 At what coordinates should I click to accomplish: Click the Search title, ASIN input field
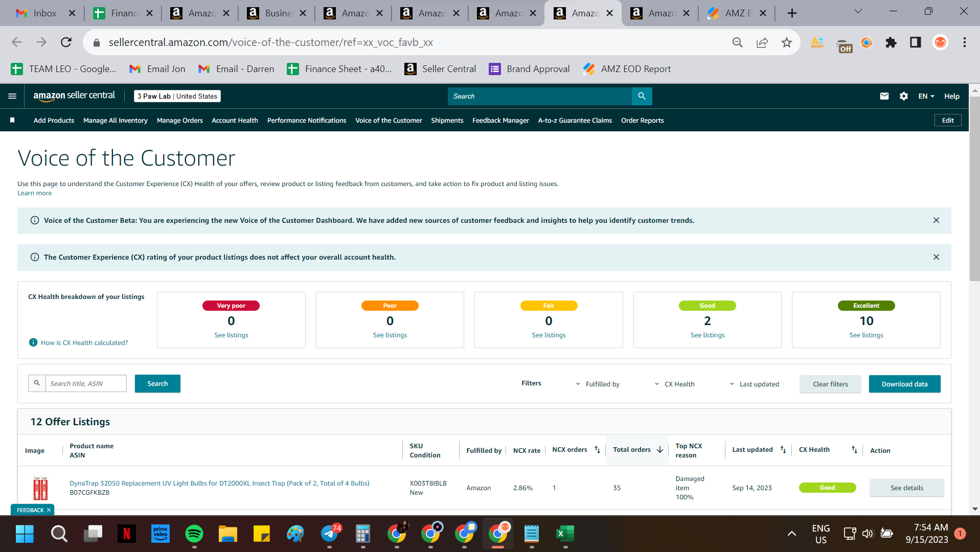point(86,383)
